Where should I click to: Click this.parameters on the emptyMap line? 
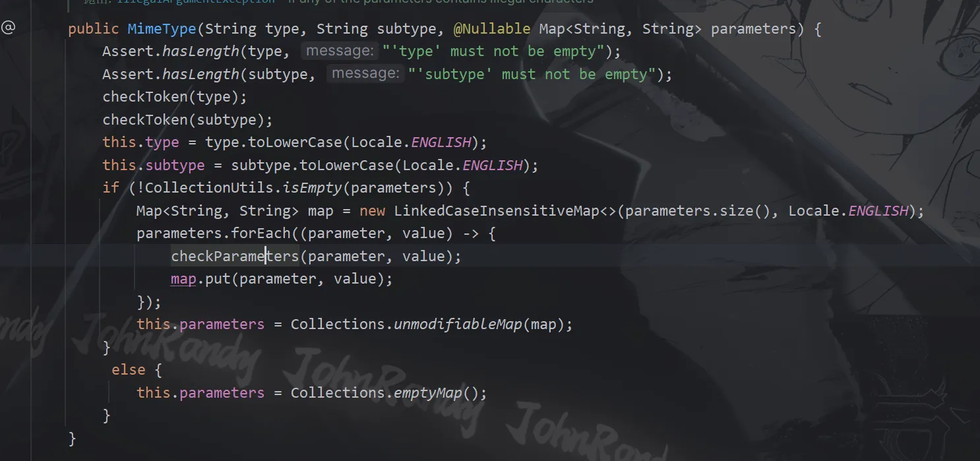click(200, 393)
